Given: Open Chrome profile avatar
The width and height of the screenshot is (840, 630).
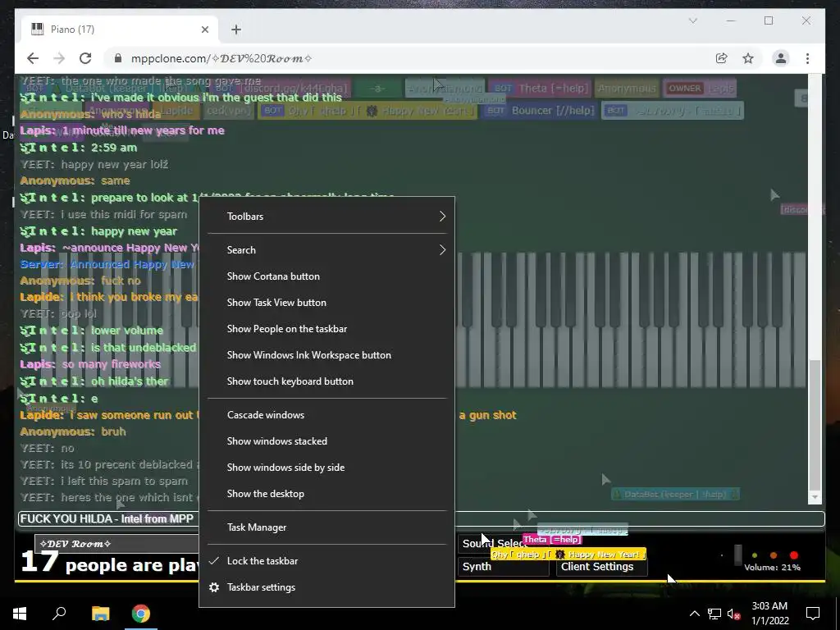Looking at the screenshot, I should pyautogui.click(x=781, y=58).
